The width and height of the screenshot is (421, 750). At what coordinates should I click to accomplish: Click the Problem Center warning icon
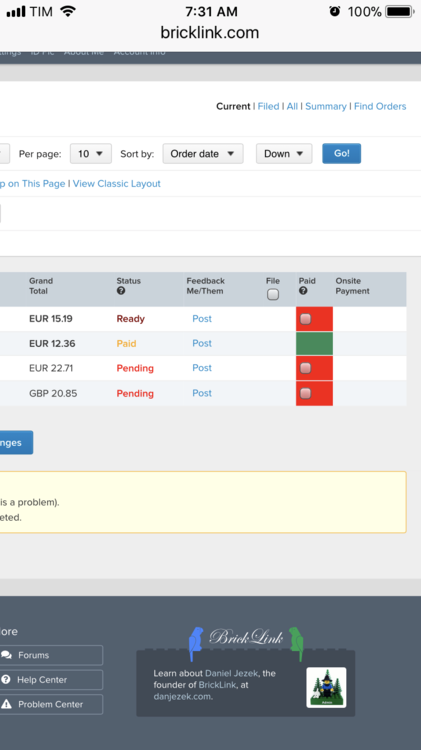click(x=6, y=704)
